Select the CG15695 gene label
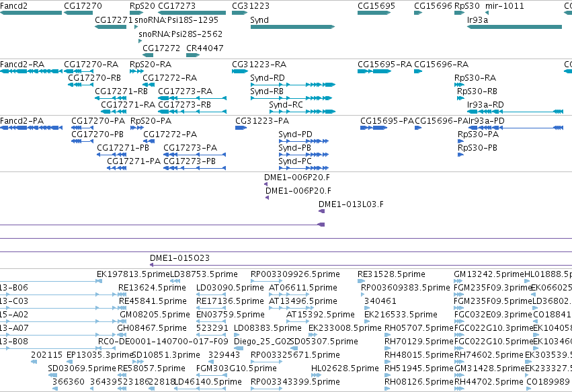The image size is (572, 392). pyautogui.click(x=376, y=6)
